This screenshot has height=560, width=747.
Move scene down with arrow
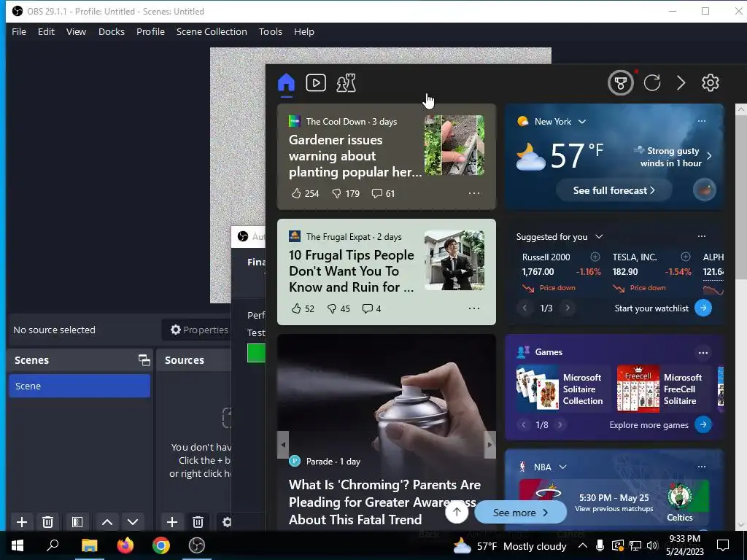[x=133, y=522]
